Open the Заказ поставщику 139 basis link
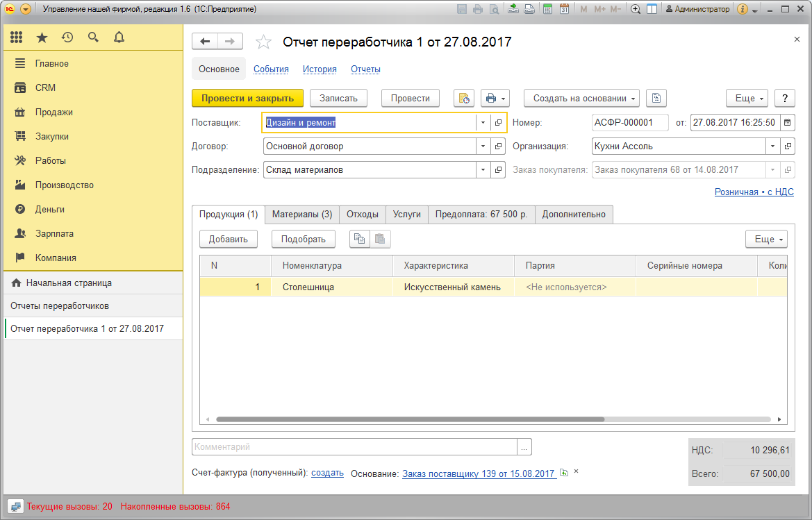Image resolution: width=812 pixels, height=520 pixels. (x=479, y=473)
